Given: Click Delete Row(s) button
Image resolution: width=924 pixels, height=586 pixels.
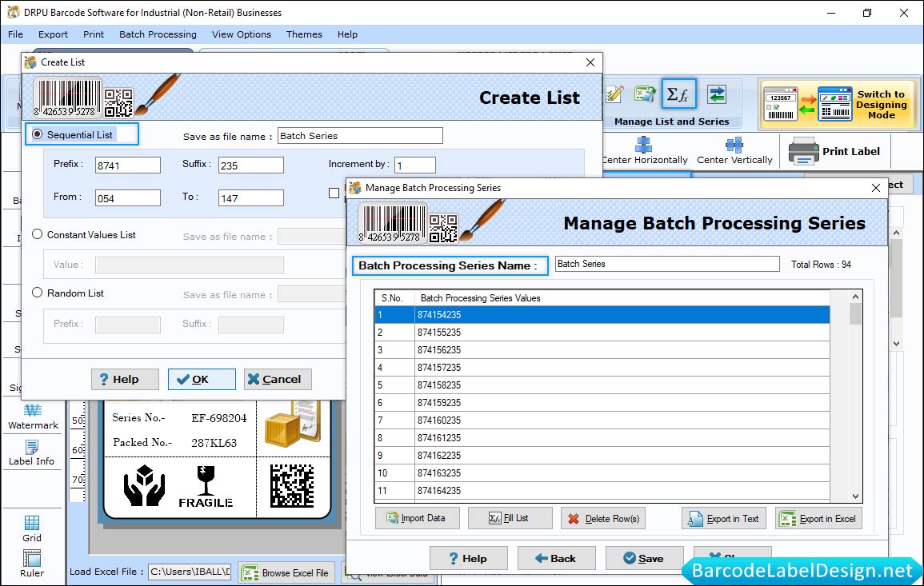Looking at the screenshot, I should tap(603, 518).
